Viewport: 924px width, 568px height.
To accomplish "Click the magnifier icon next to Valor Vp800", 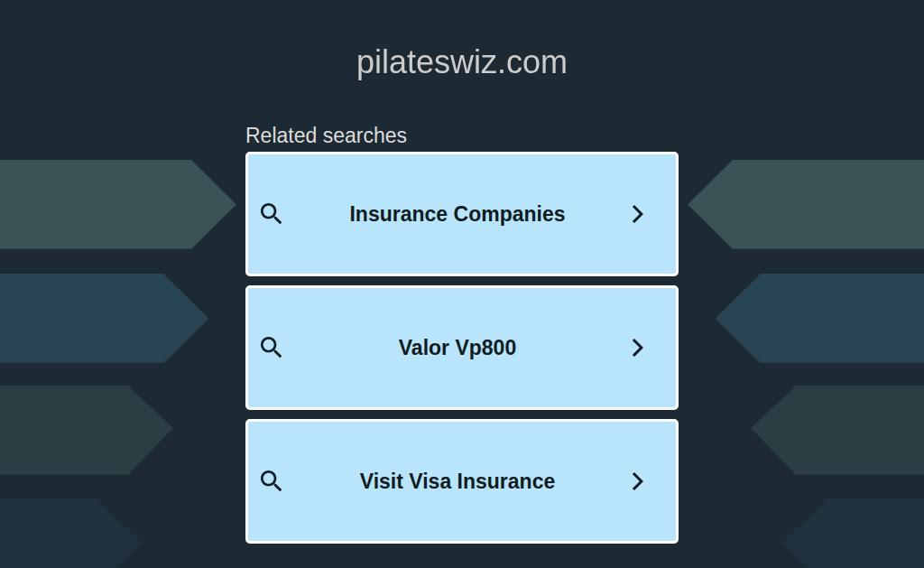I will pos(271,348).
